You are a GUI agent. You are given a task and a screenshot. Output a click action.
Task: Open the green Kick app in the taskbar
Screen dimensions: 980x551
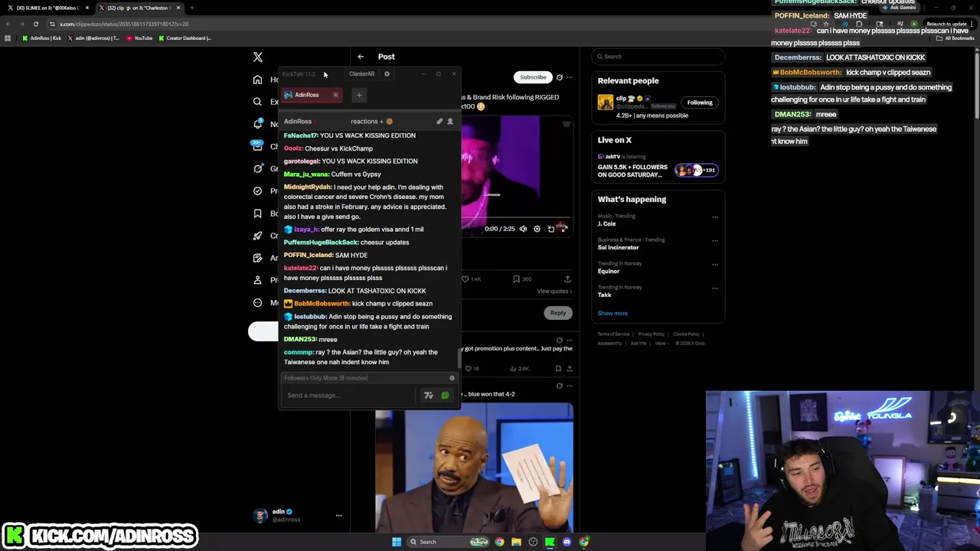point(550,542)
